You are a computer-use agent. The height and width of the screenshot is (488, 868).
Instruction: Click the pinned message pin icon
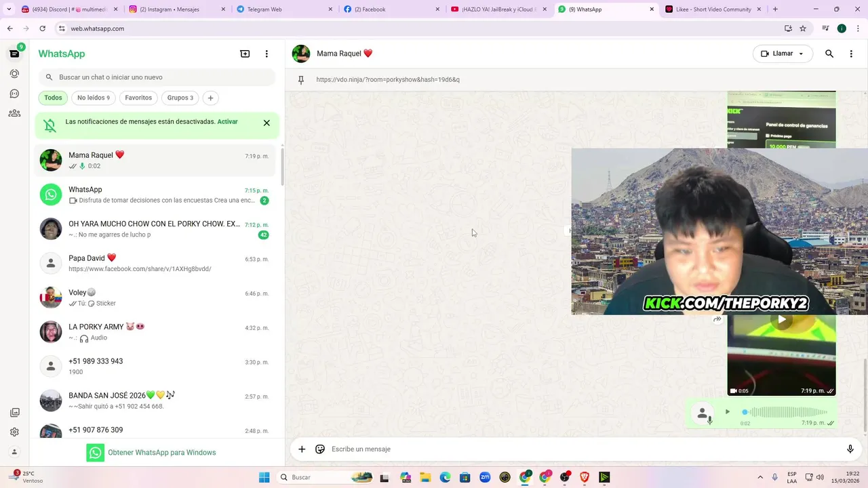301,79
